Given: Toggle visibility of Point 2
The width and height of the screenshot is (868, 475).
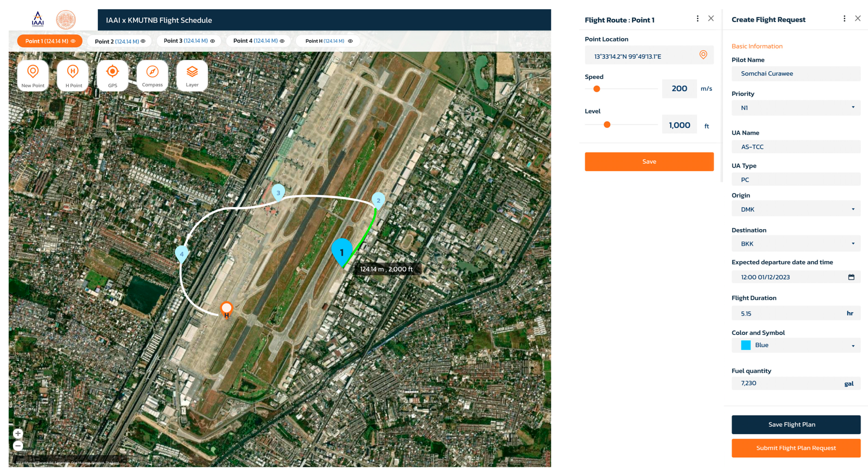Looking at the screenshot, I should click(x=143, y=41).
